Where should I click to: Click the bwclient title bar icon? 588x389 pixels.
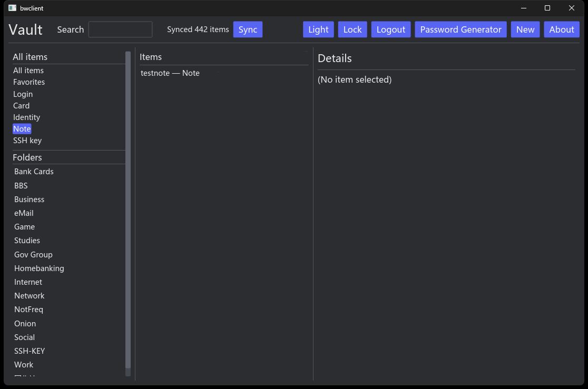12,8
